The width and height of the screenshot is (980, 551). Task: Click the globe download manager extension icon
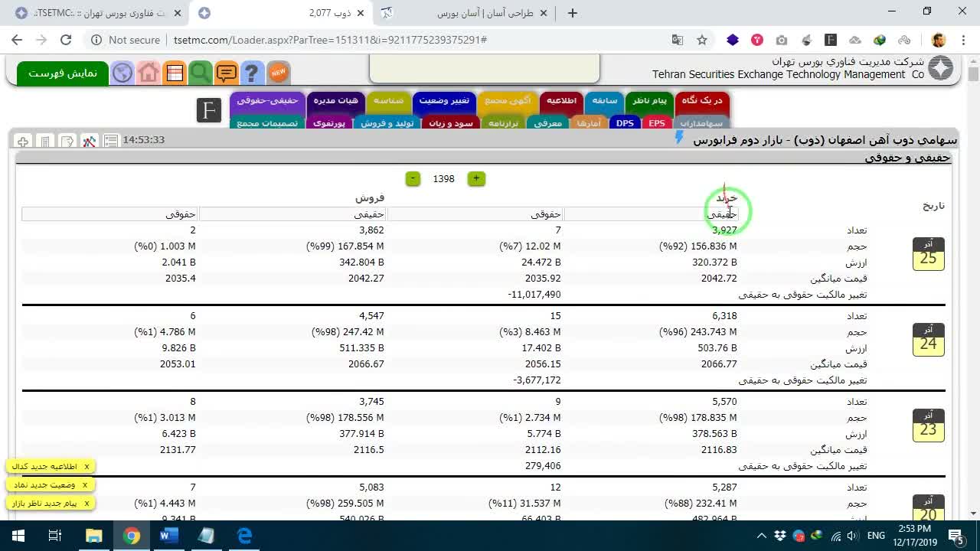coord(880,40)
